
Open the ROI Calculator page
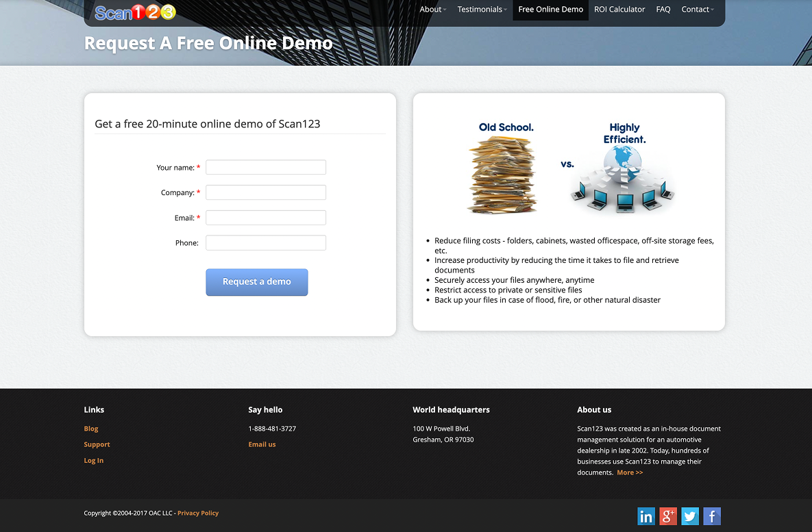click(619, 10)
